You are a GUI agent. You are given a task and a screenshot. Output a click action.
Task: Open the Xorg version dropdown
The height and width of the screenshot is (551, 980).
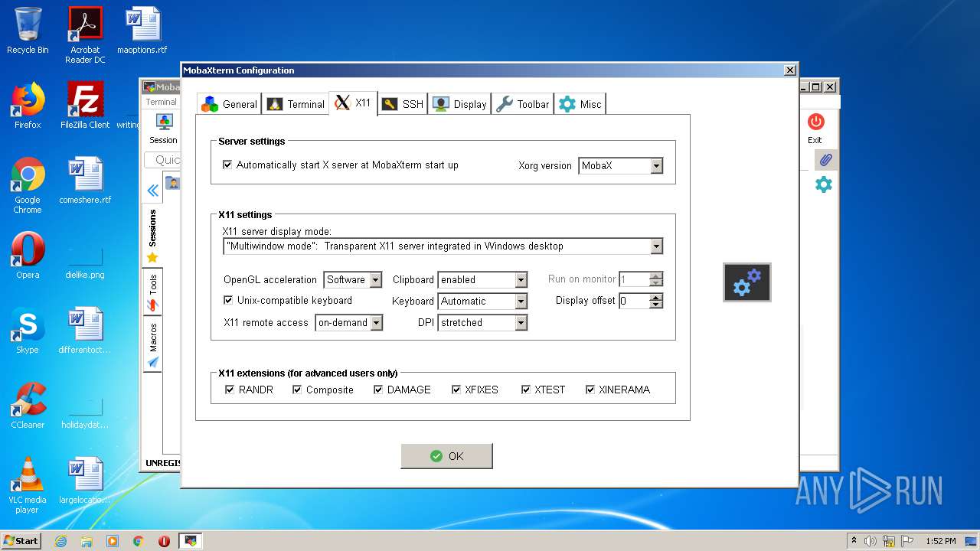coord(656,165)
